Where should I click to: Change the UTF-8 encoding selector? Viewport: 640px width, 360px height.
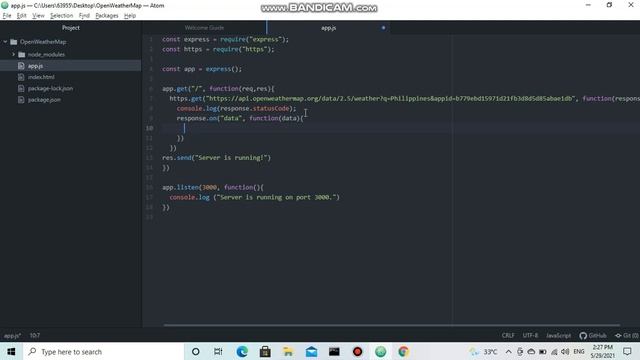[x=530, y=336]
